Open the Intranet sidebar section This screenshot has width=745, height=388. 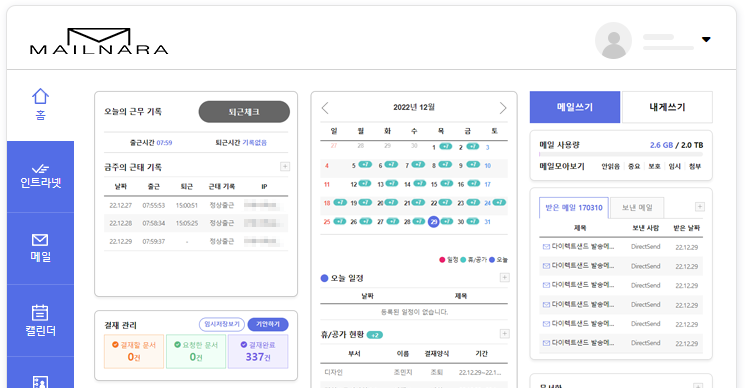pos(40,177)
